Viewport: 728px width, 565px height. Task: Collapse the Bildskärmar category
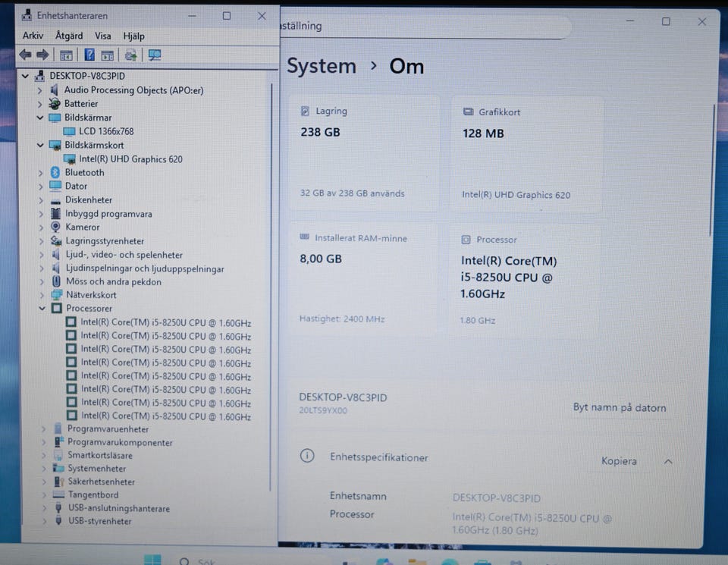[40, 118]
